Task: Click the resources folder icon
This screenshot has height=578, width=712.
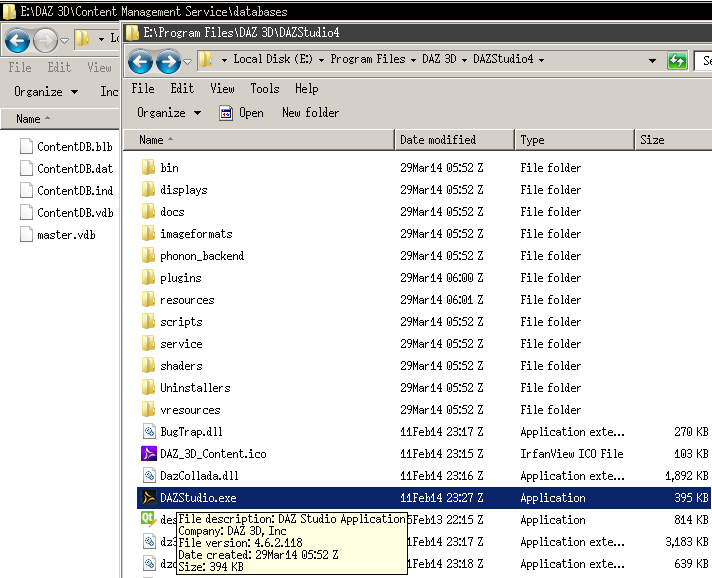Action: (148, 300)
